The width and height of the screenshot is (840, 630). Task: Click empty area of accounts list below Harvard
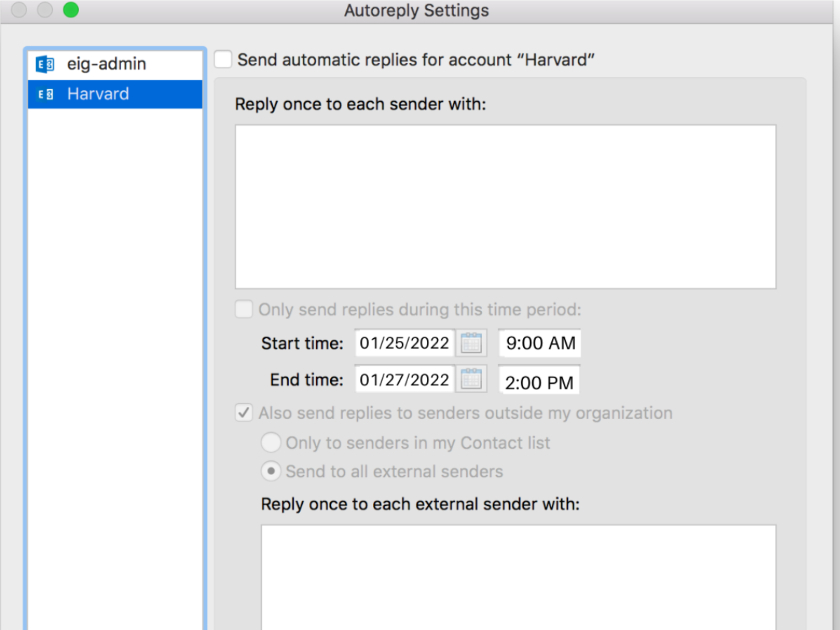point(115,350)
